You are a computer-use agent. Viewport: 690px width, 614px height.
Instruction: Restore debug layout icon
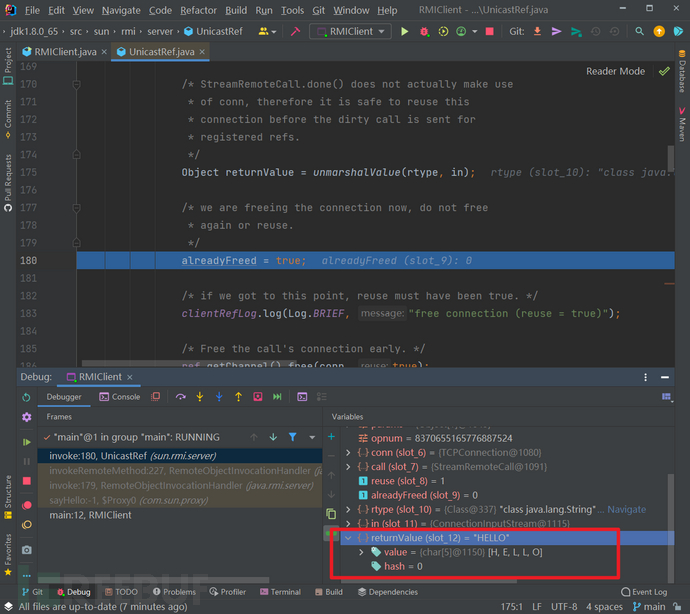coord(667,397)
